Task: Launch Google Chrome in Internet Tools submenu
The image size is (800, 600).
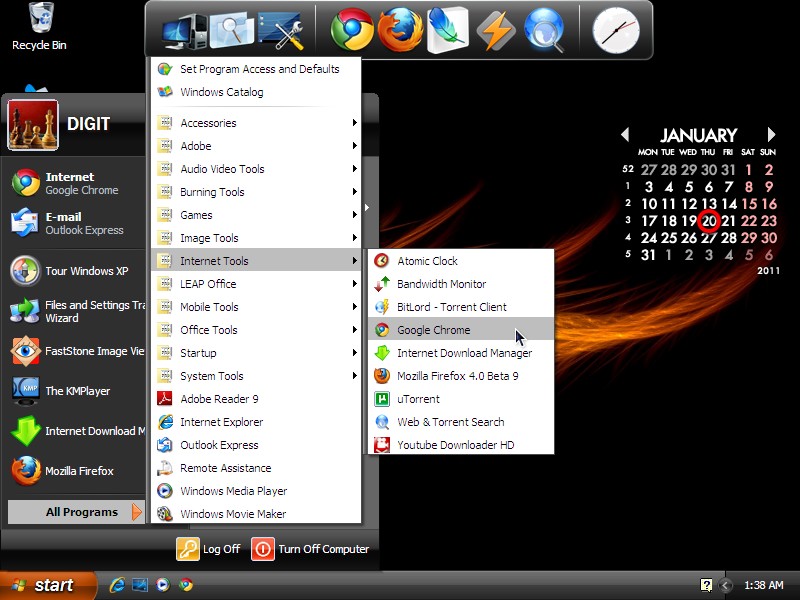Action: (x=461, y=330)
